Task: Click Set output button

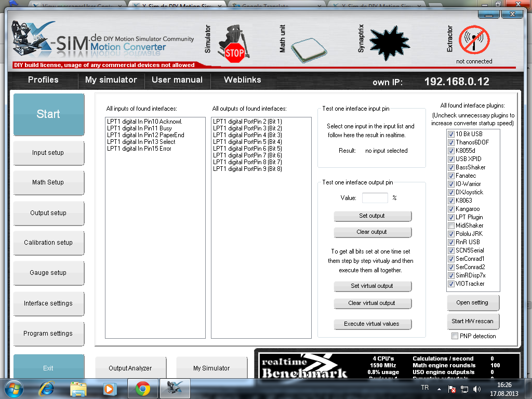Action: [x=372, y=216]
